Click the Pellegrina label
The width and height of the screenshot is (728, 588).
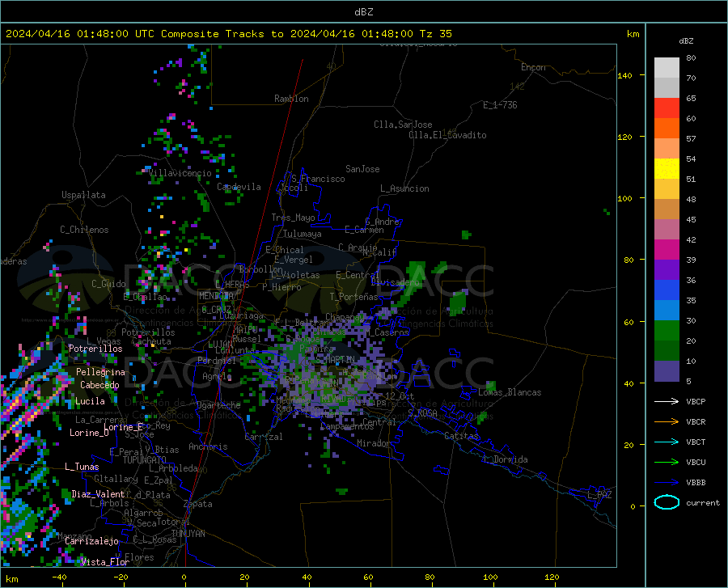click(100, 372)
